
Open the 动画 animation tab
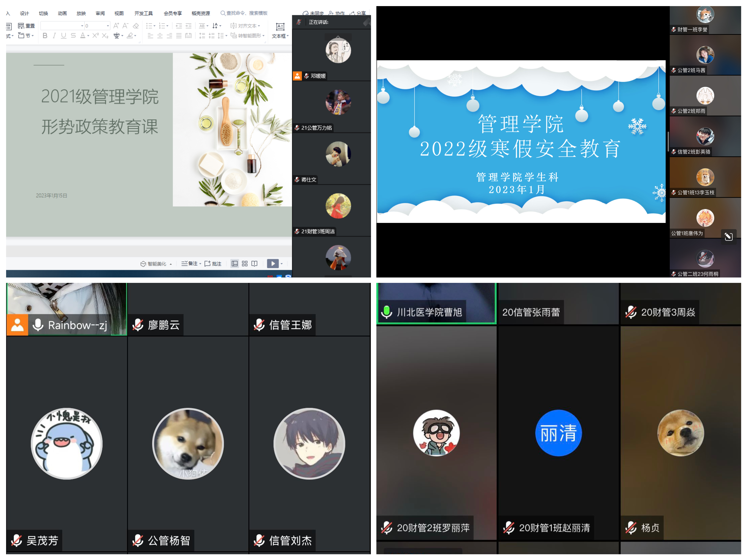point(62,13)
